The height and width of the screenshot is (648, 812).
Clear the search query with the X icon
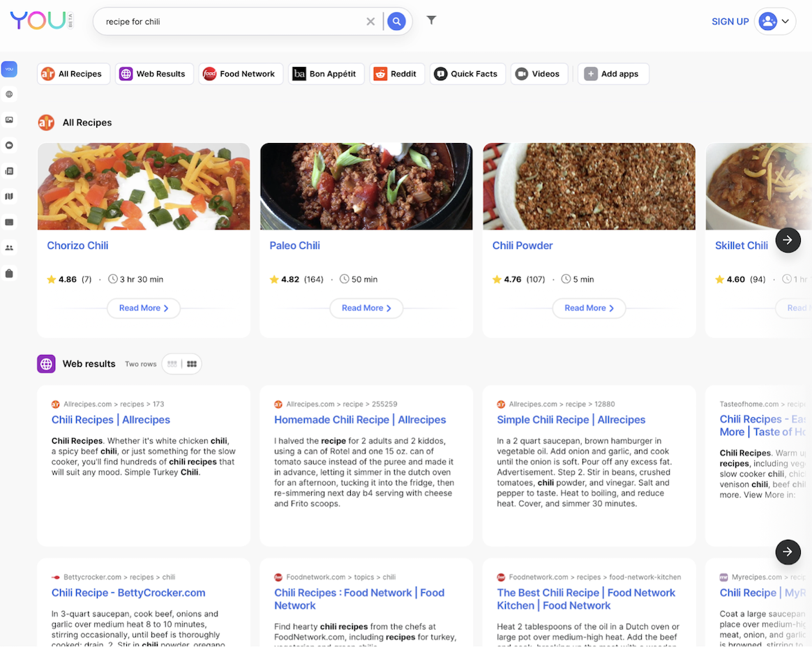pos(370,22)
